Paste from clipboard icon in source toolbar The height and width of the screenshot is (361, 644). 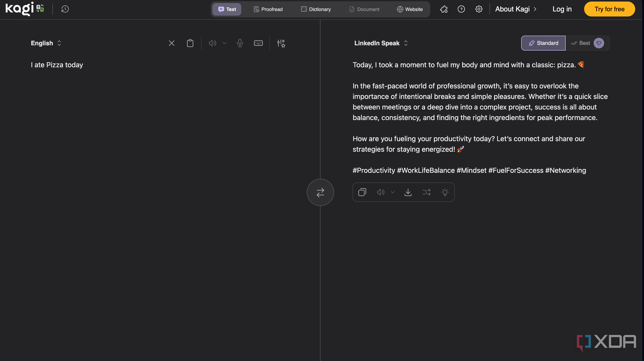click(x=190, y=43)
